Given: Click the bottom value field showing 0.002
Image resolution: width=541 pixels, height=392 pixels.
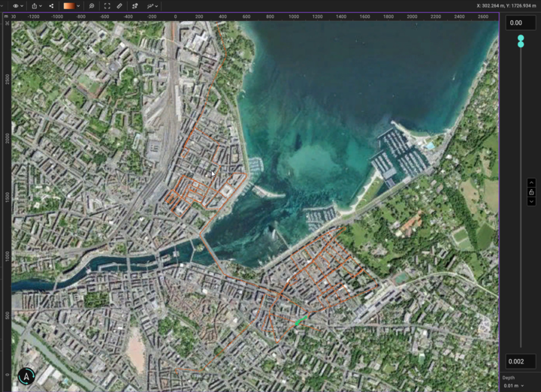Looking at the screenshot, I should (520, 362).
